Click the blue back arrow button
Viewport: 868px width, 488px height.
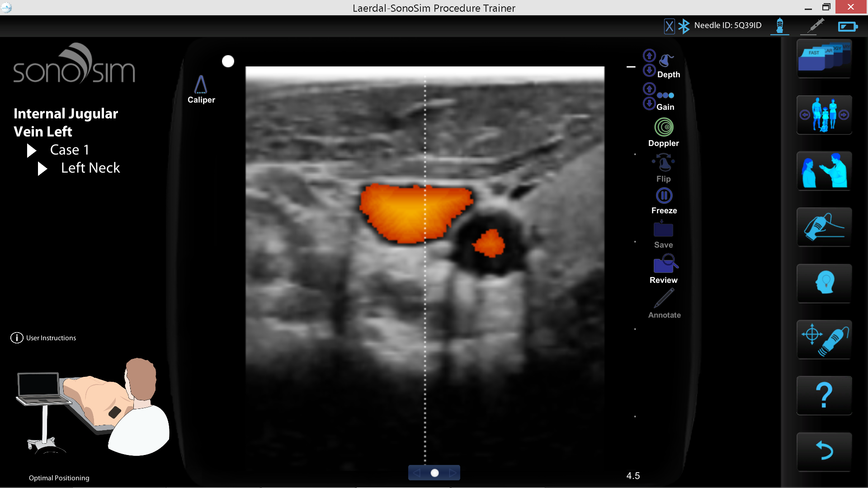824,452
